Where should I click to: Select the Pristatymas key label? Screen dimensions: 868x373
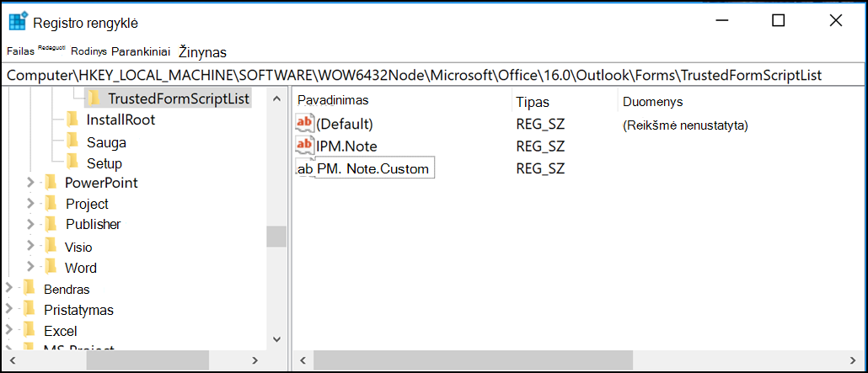78,310
